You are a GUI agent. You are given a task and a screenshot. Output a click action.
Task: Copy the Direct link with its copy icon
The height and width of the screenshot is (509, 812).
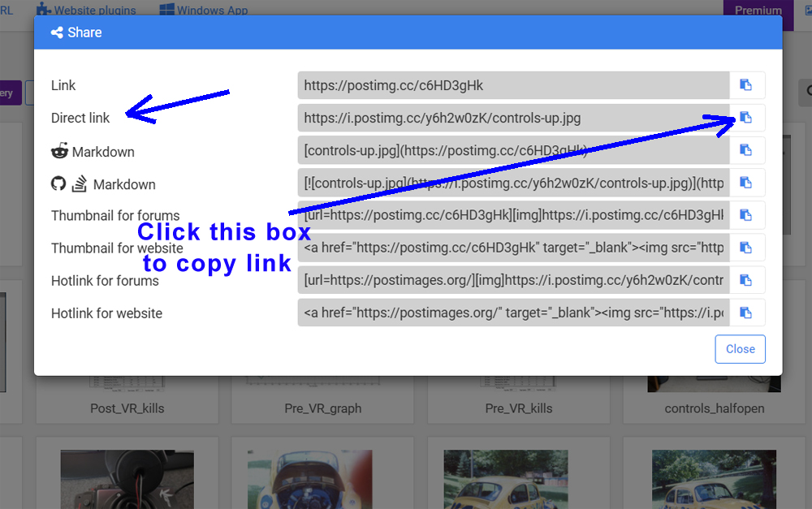(x=747, y=118)
